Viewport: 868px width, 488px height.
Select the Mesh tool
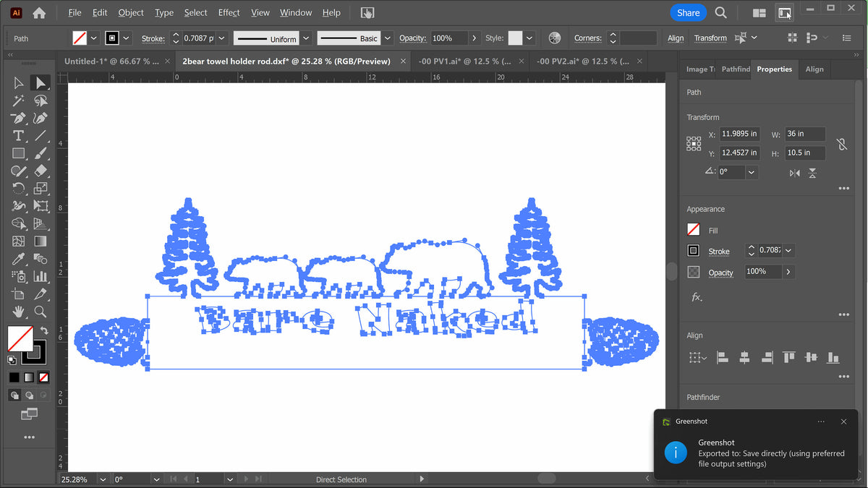pyautogui.click(x=19, y=241)
